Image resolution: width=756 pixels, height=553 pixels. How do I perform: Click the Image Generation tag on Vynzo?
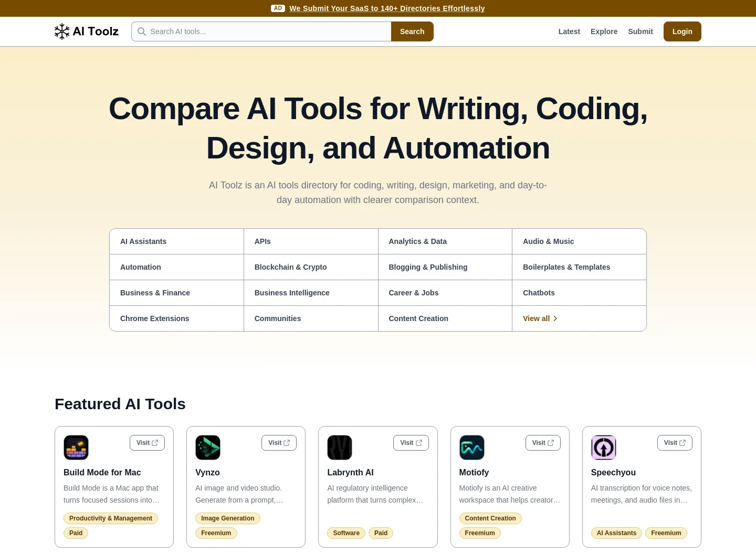tap(228, 518)
